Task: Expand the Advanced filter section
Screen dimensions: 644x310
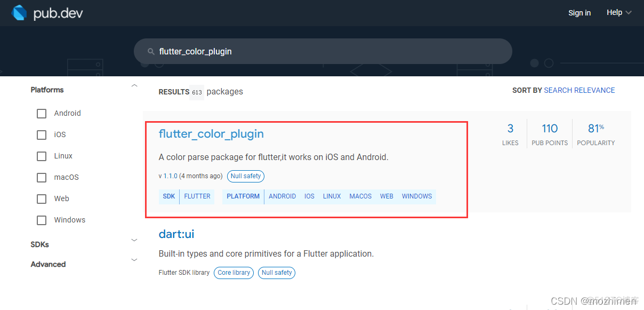Action: click(134, 260)
